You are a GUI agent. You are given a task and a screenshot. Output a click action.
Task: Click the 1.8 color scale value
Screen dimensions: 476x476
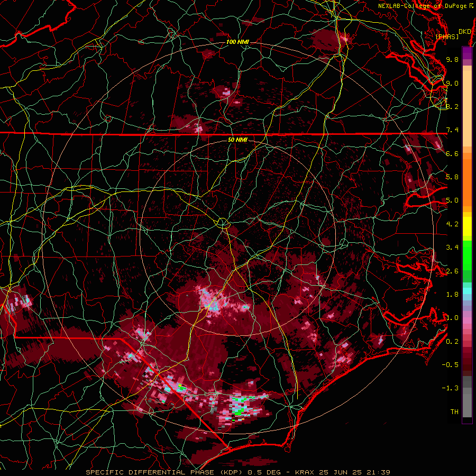coord(452,295)
